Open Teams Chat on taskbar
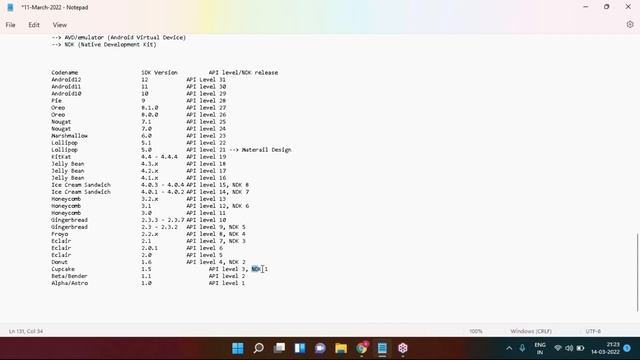 (320, 348)
